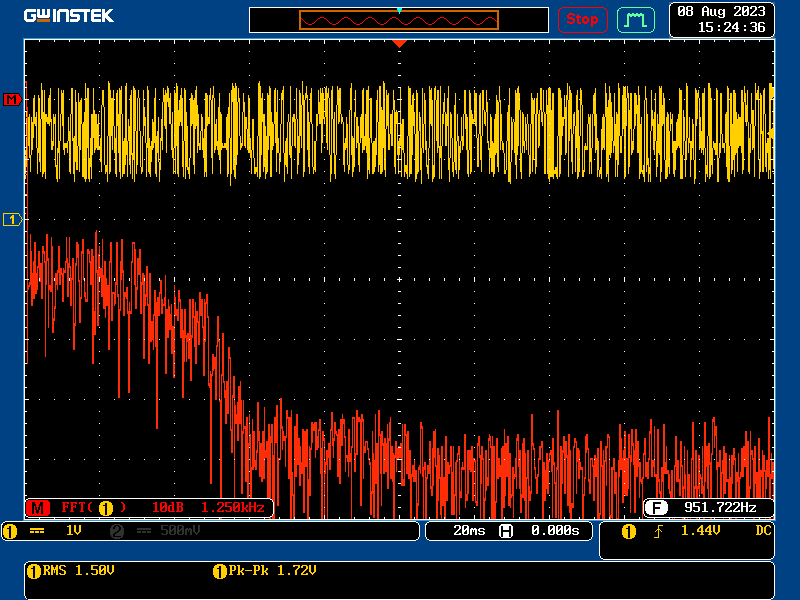This screenshot has height=600, width=800.
Task: Click the Pk-Pk 1.72V measurement readout
Action: tap(272, 570)
